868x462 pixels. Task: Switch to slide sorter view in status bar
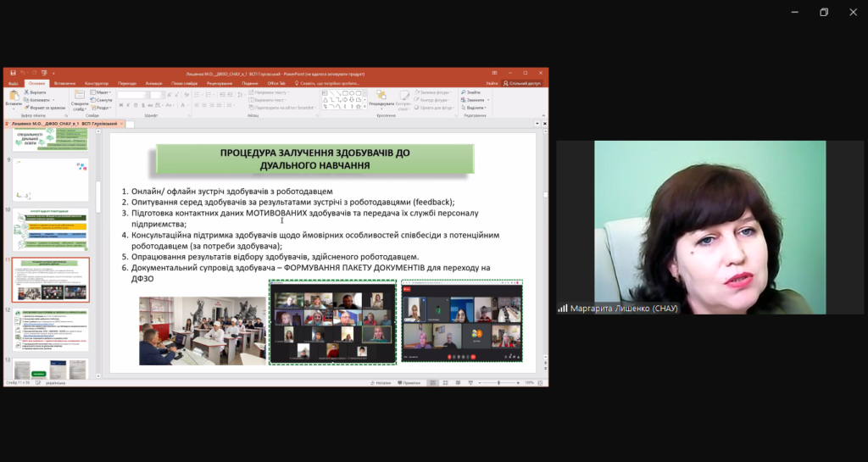click(x=445, y=382)
